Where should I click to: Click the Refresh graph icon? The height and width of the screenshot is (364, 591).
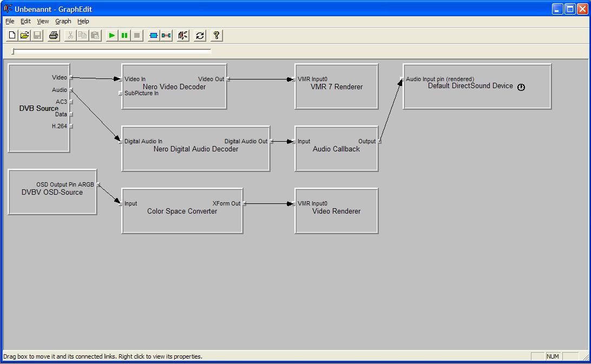pyautogui.click(x=200, y=36)
